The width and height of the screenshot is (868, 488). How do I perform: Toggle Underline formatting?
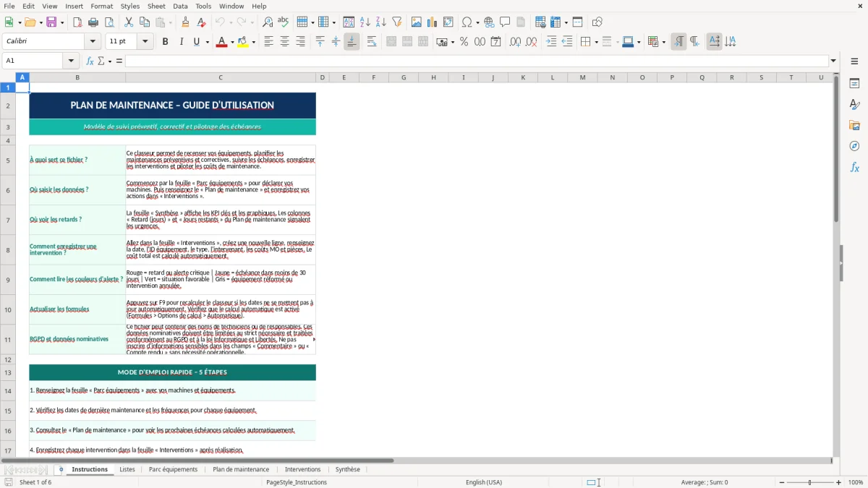(196, 42)
